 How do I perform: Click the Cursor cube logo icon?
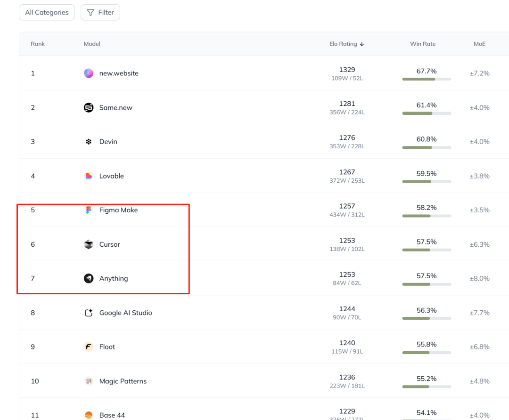click(89, 244)
